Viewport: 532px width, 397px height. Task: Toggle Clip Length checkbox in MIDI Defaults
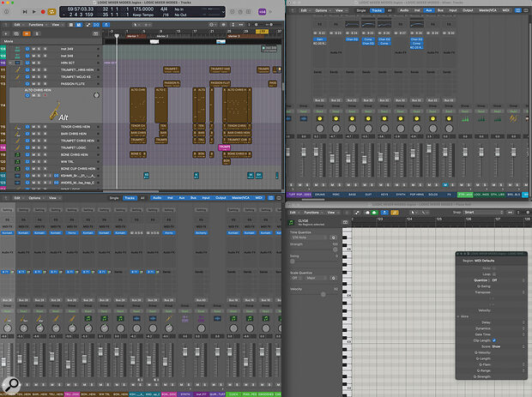(x=493, y=340)
